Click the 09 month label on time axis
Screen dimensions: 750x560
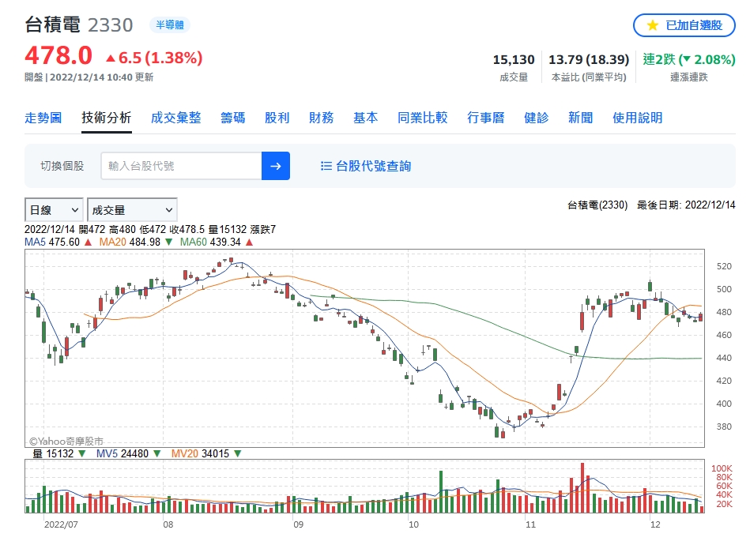pyautogui.click(x=298, y=524)
